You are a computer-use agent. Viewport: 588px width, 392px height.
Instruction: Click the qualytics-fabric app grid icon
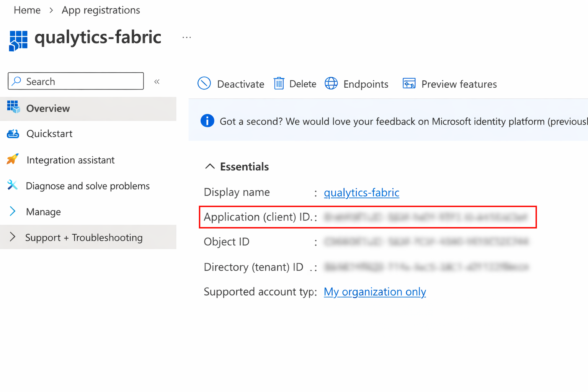click(x=18, y=41)
